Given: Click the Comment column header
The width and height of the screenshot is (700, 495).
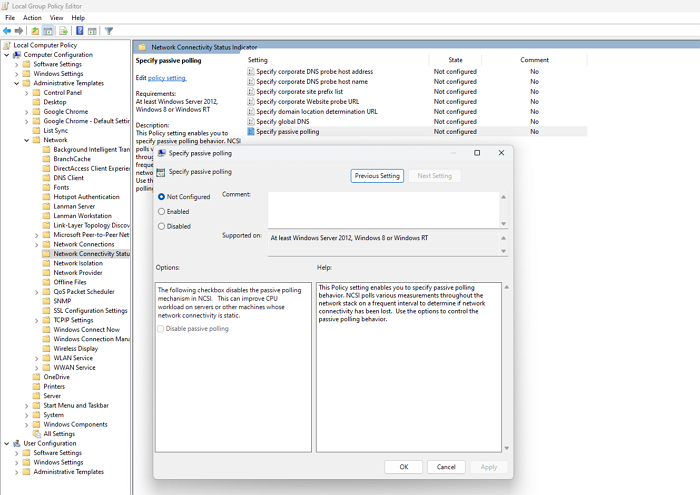Looking at the screenshot, I should (x=534, y=60).
